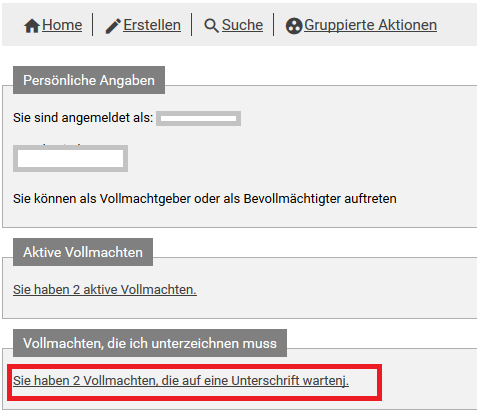Open the Home link text
Viewport: 477px width, 416px height.
[x=62, y=25]
